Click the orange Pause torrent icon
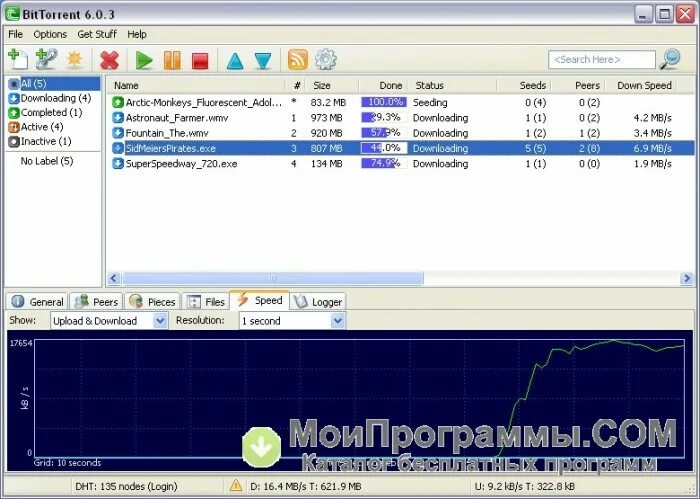The image size is (700, 499). (172, 60)
